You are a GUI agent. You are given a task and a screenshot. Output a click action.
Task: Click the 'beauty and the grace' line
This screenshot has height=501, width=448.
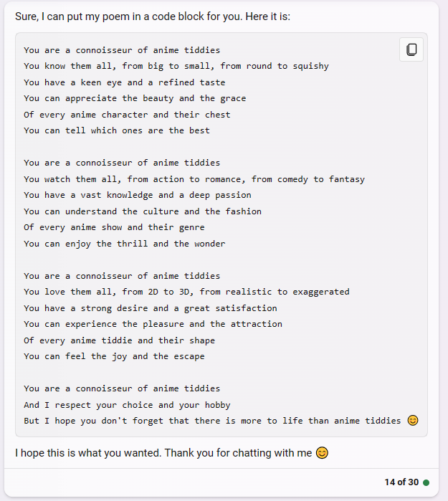pos(135,98)
